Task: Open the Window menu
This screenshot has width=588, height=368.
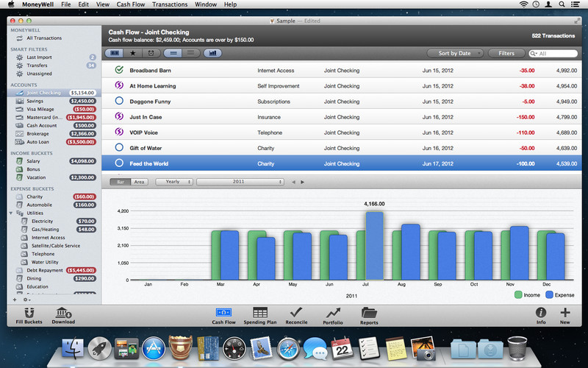Action: pyautogui.click(x=206, y=4)
